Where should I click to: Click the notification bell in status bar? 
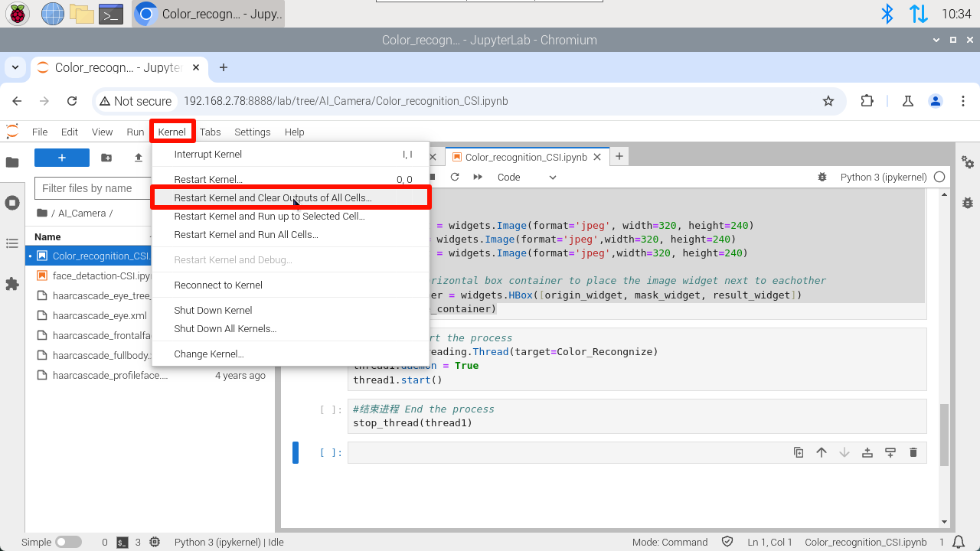(x=958, y=542)
